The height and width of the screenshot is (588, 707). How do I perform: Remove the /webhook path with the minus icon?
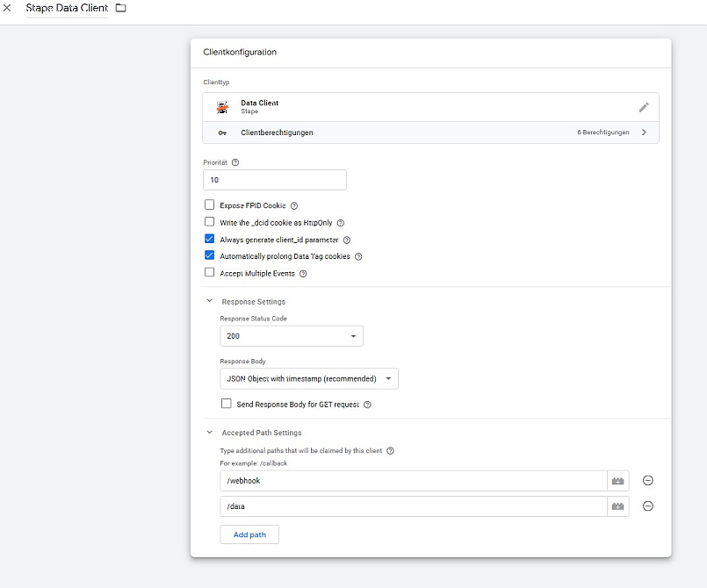point(648,480)
